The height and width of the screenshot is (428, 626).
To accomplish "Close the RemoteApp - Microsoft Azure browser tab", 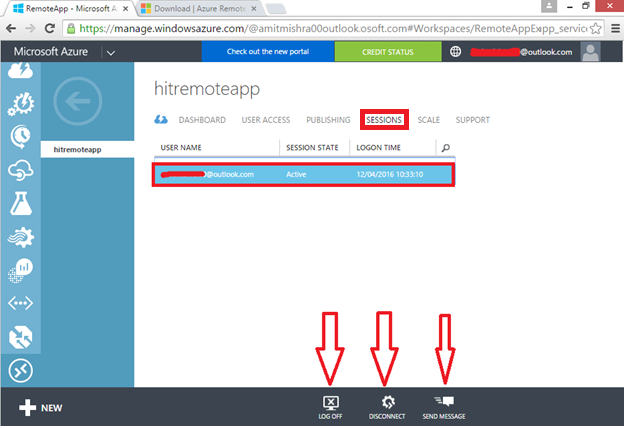I will 125,8.
